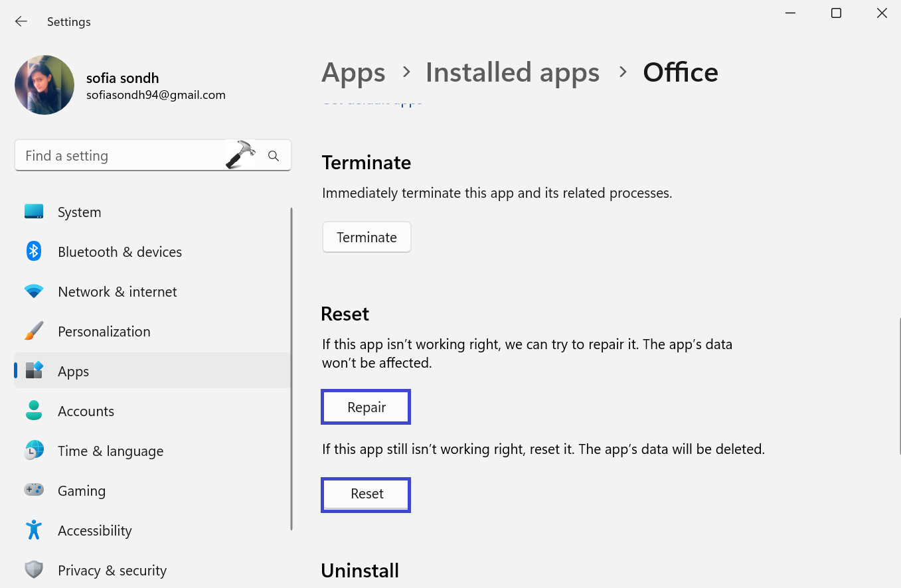Viewport: 901px width, 588px height.
Task: Click sofia sondh profile picture
Action: click(x=44, y=85)
